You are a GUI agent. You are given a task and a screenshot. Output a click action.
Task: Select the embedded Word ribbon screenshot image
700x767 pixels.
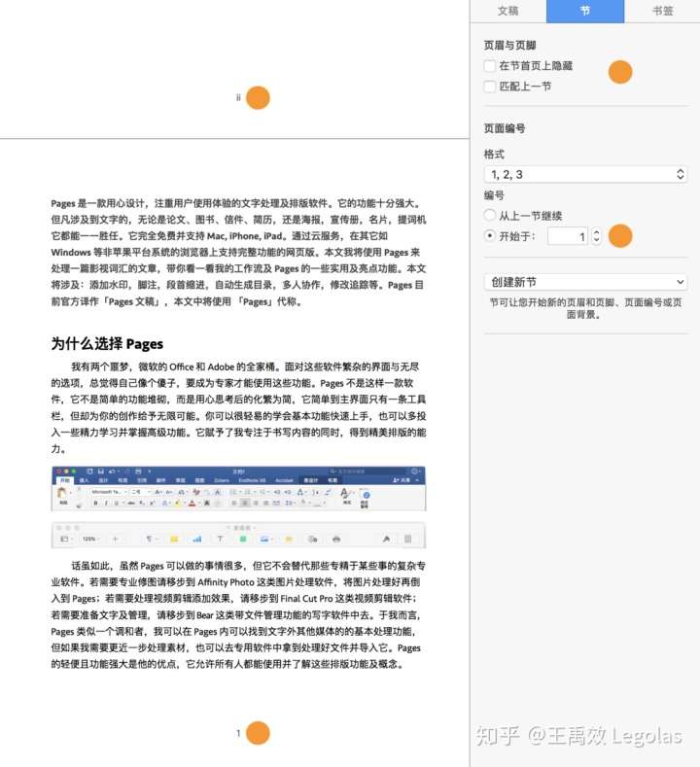tap(238, 489)
